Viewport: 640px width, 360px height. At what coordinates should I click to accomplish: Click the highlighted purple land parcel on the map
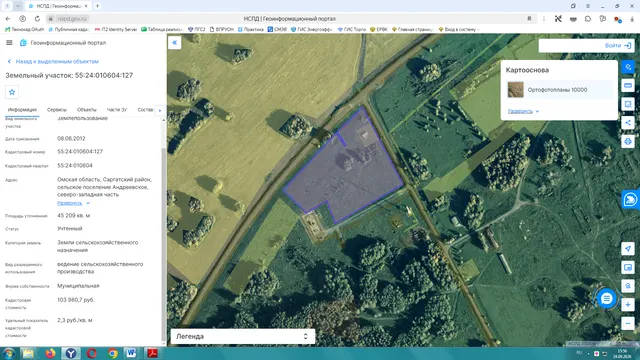tap(347, 171)
